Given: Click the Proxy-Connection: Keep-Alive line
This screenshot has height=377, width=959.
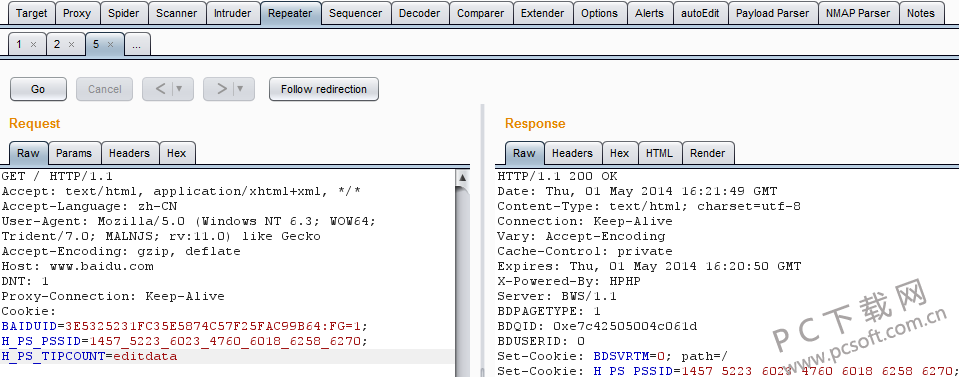Looking at the screenshot, I should 113,296.
